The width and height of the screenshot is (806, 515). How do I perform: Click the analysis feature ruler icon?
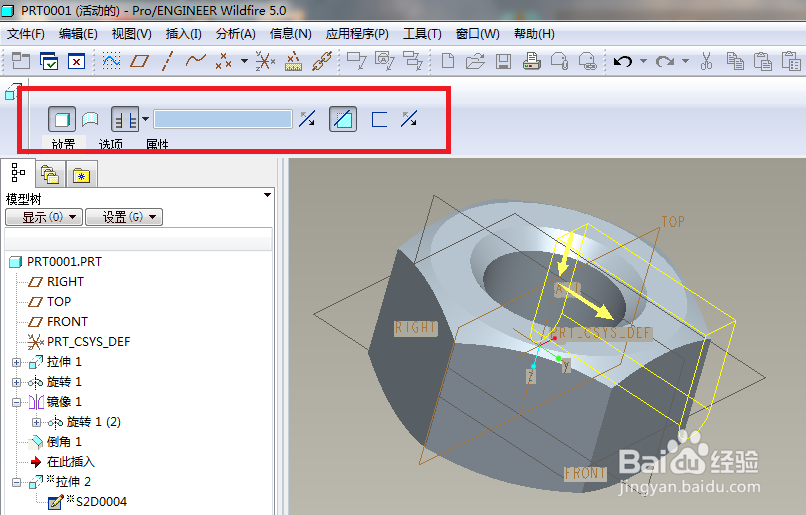(293, 61)
